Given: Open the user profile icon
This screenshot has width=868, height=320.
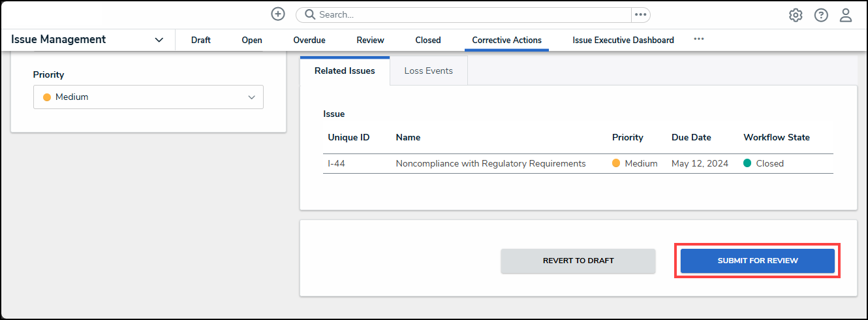Looking at the screenshot, I should pyautogui.click(x=846, y=15).
